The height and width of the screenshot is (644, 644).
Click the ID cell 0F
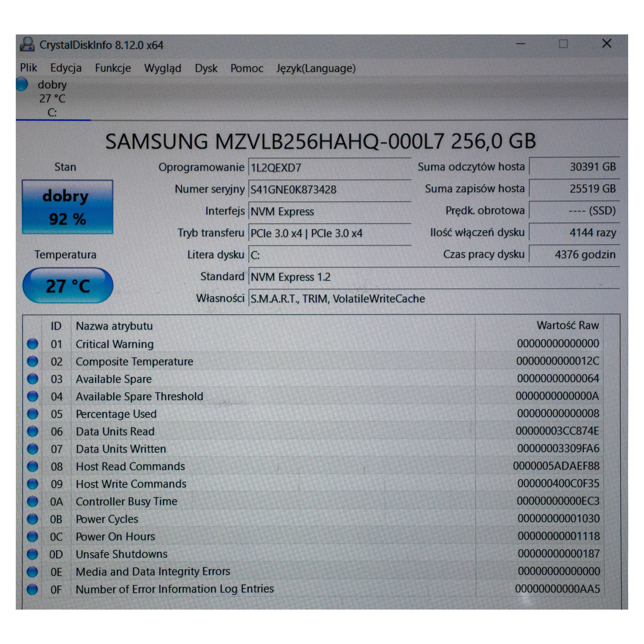point(56,589)
